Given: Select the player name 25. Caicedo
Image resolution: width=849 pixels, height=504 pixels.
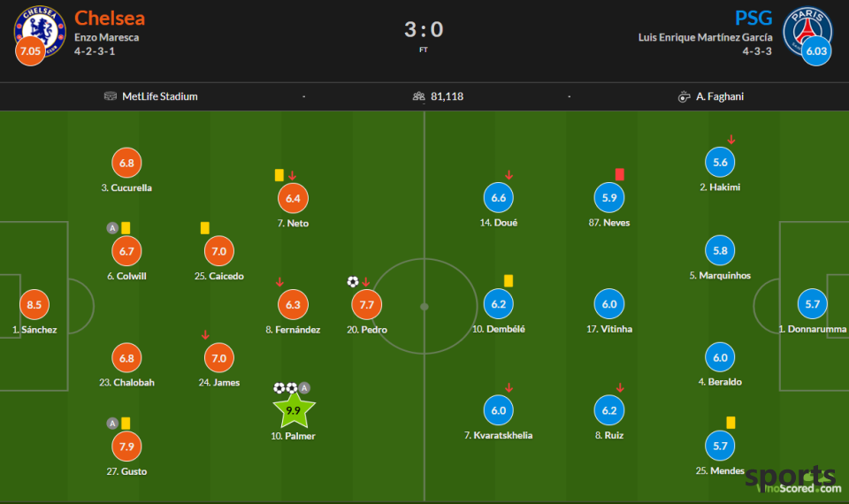Looking at the screenshot, I should pyautogui.click(x=219, y=276).
